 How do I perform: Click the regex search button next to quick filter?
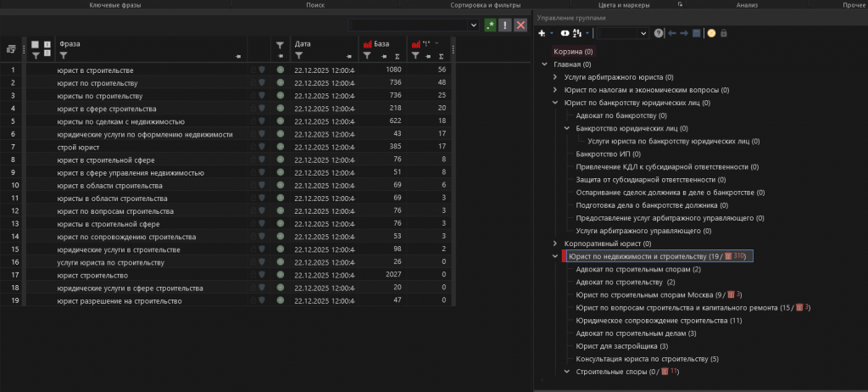click(490, 25)
